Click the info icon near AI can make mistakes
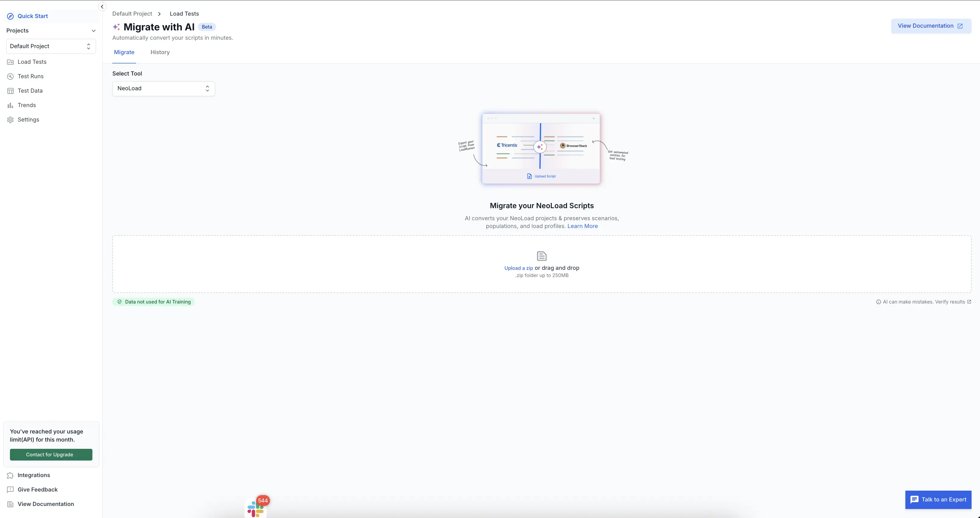This screenshot has height=518, width=980. [x=879, y=302]
